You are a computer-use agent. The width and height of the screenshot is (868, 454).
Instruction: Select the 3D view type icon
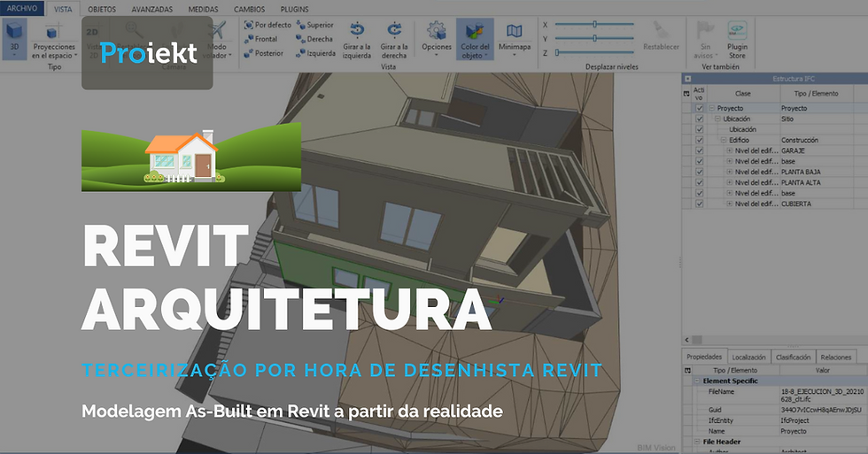pyautogui.click(x=14, y=39)
